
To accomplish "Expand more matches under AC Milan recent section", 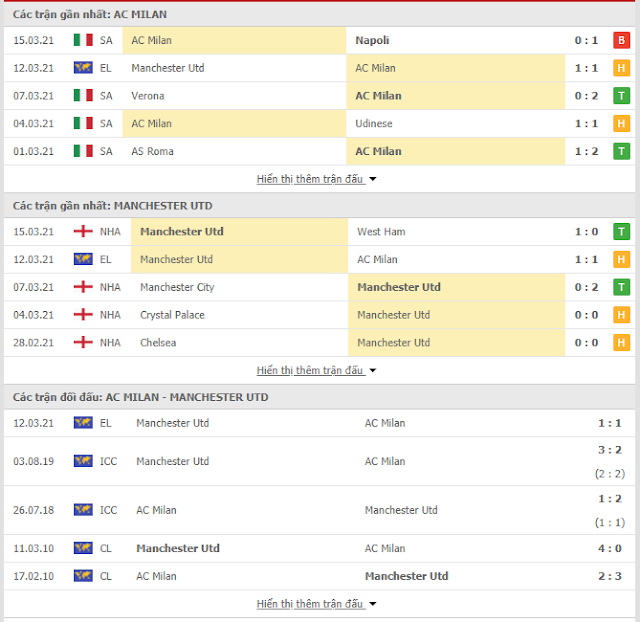I will click(316, 179).
